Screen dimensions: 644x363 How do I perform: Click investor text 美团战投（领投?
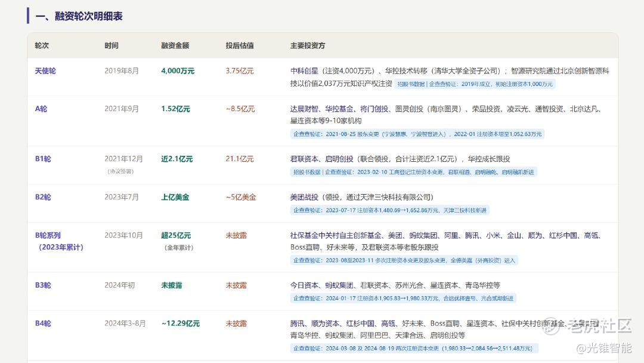362,198
